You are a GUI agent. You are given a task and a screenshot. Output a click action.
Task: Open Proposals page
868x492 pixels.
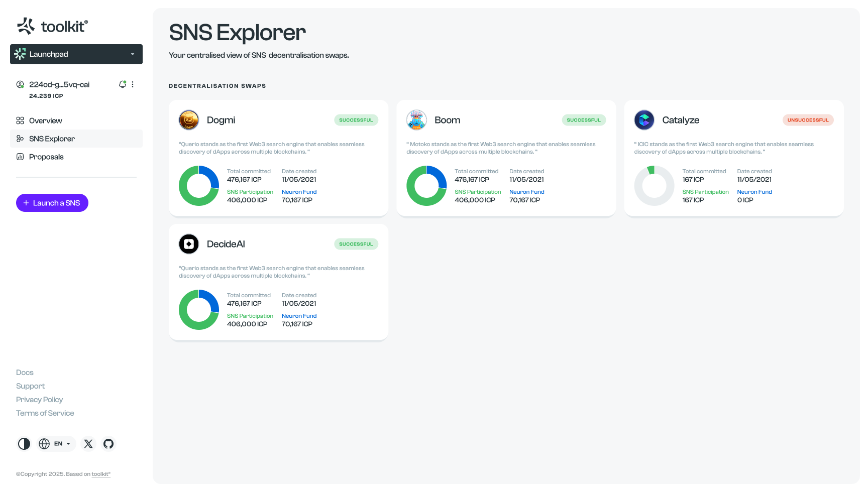(76, 157)
